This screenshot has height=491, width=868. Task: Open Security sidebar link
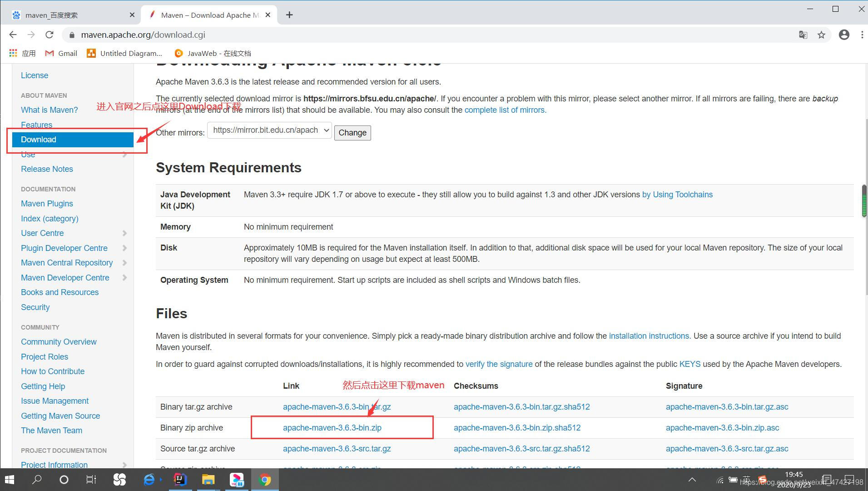(x=35, y=307)
